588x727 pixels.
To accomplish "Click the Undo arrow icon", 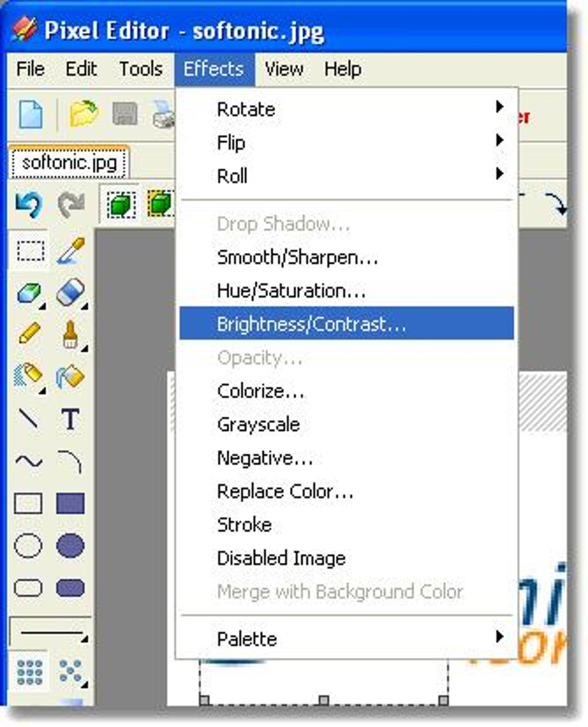I will 29,204.
